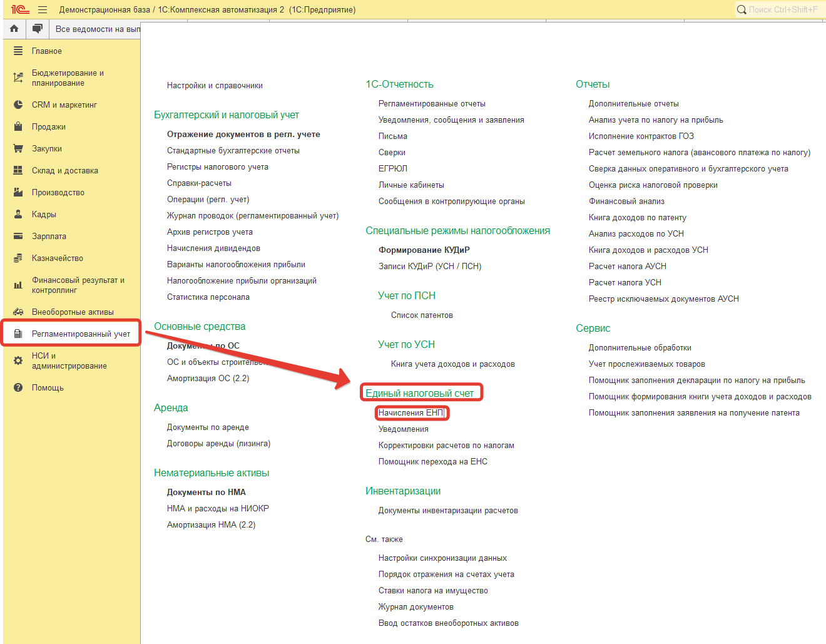The image size is (826, 644).
Task: Click Формирование КУДиР link
Action: coord(424,250)
